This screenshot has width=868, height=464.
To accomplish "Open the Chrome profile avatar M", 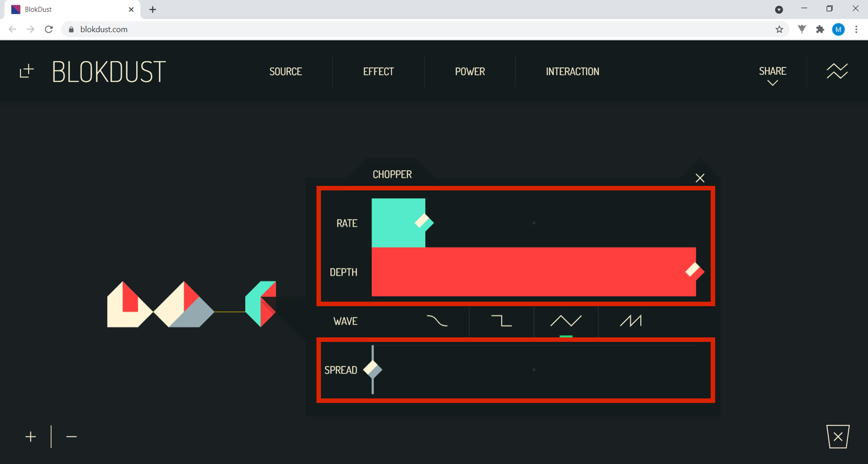I will pos(839,29).
